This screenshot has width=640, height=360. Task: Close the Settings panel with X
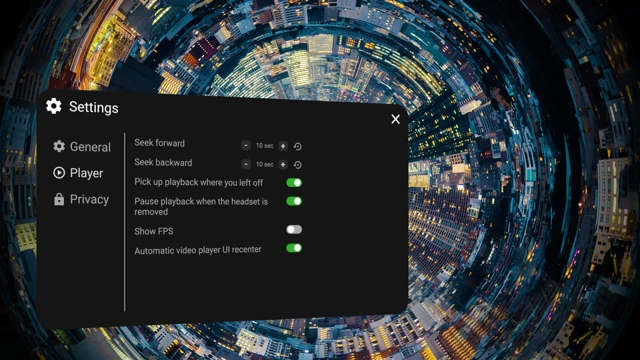(x=395, y=119)
